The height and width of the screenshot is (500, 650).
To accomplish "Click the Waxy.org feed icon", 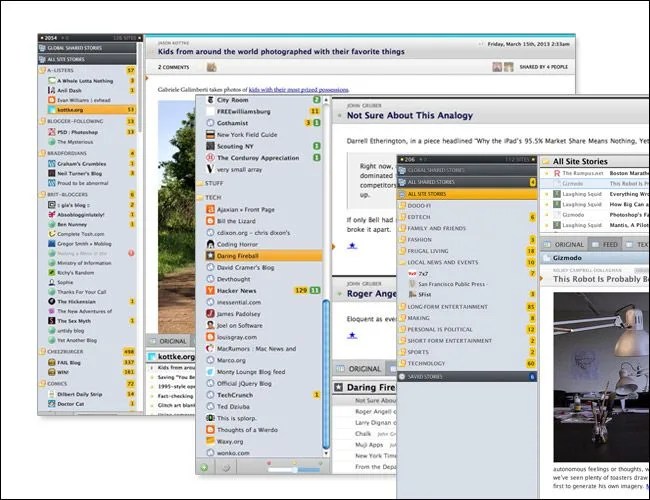I will tap(210, 441).
